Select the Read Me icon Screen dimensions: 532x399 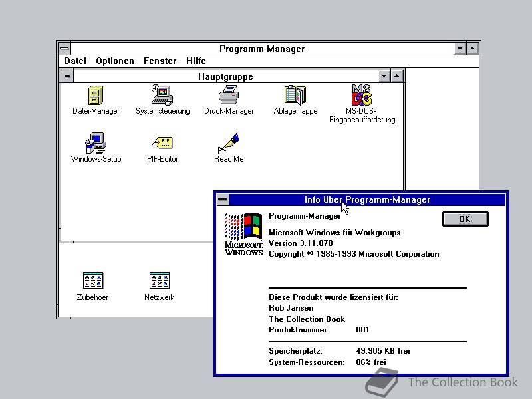(229, 143)
